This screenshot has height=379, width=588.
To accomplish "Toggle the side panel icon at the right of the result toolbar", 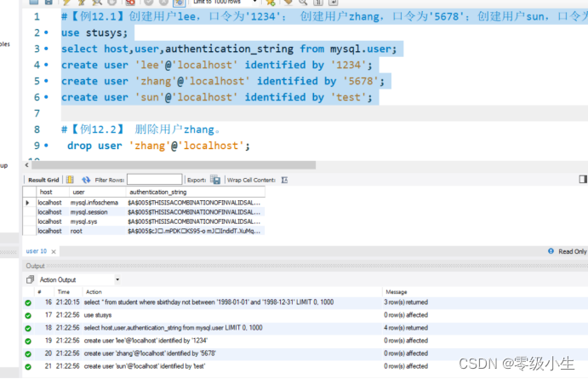I will point(583,180).
